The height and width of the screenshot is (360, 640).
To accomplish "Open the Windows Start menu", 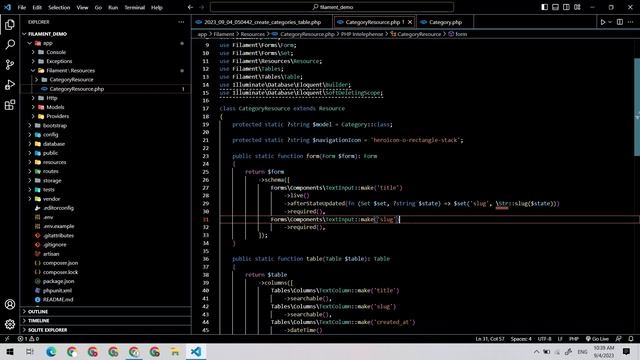I will (9, 351).
